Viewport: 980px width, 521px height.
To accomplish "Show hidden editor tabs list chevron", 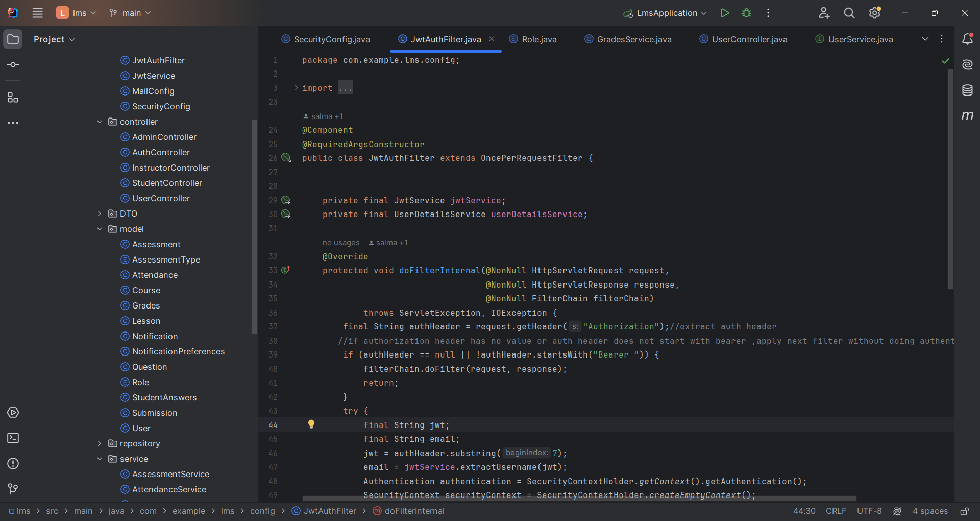I will pyautogui.click(x=925, y=39).
